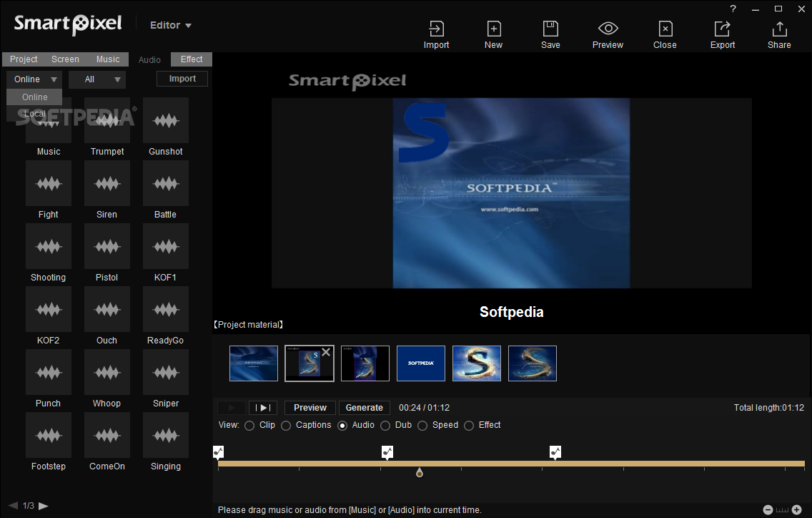This screenshot has width=812, height=518.
Task: Select the Punch sound effect icon
Action: coord(49,372)
